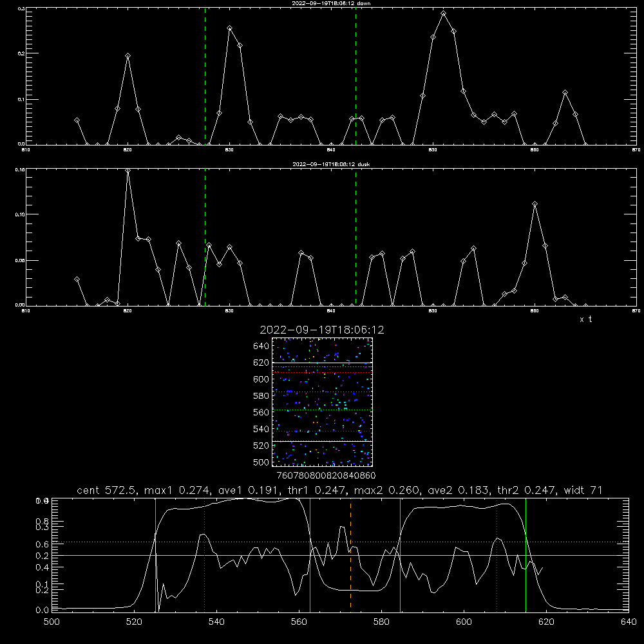Screen dimensions: 644x644
Task: Click the speckled detector image thumbnail
Action: 323,402
